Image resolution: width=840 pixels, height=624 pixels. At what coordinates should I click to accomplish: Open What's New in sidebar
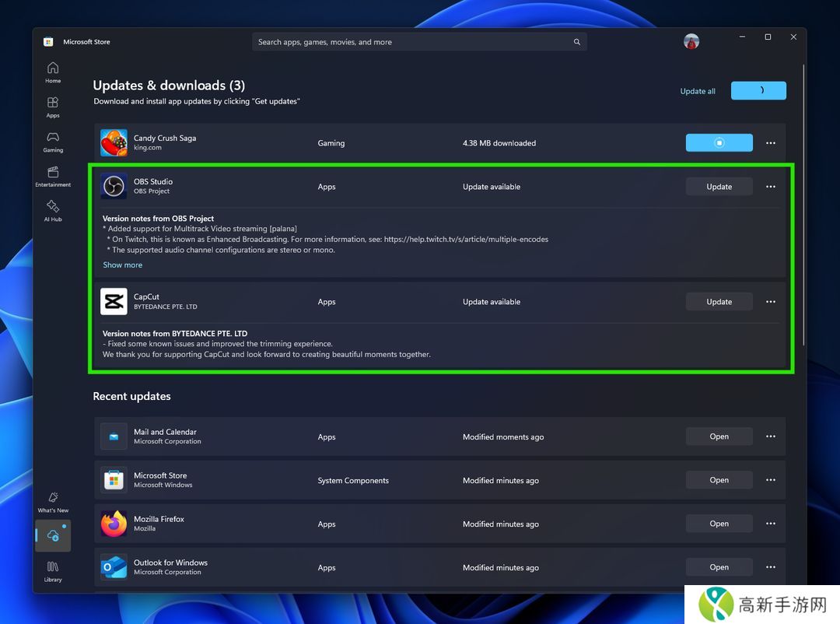click(x=53, y=502)
